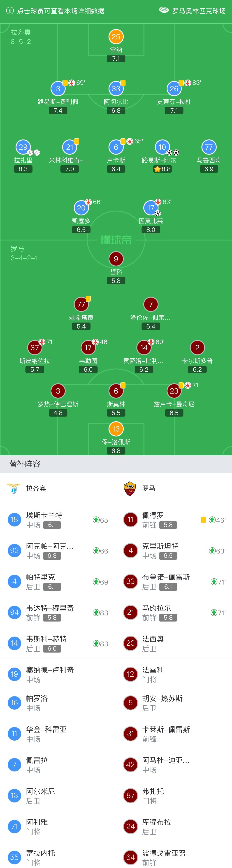Tap the info icon beside the data hint
232x868 pixels.
[x=10, y=11]
